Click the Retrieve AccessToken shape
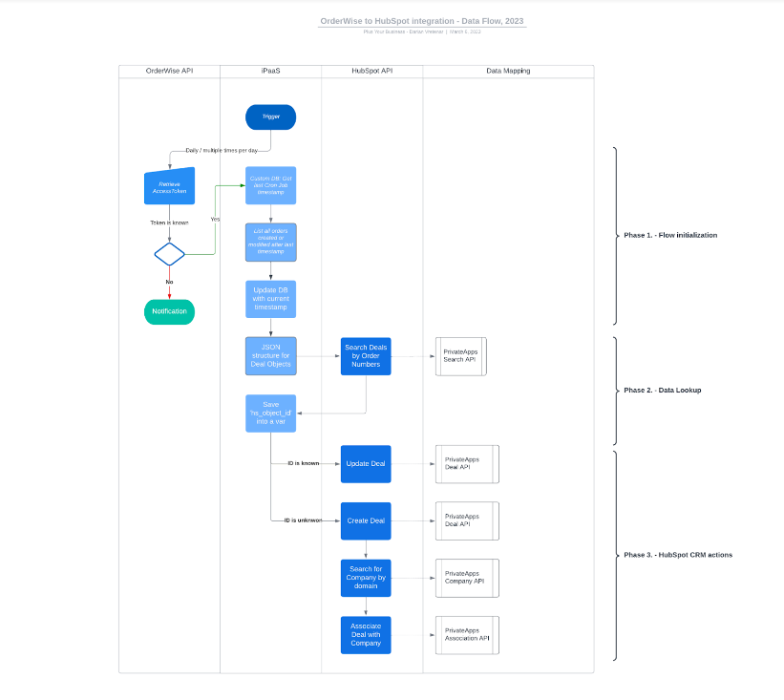784x700 pixels. coord(169,186)
